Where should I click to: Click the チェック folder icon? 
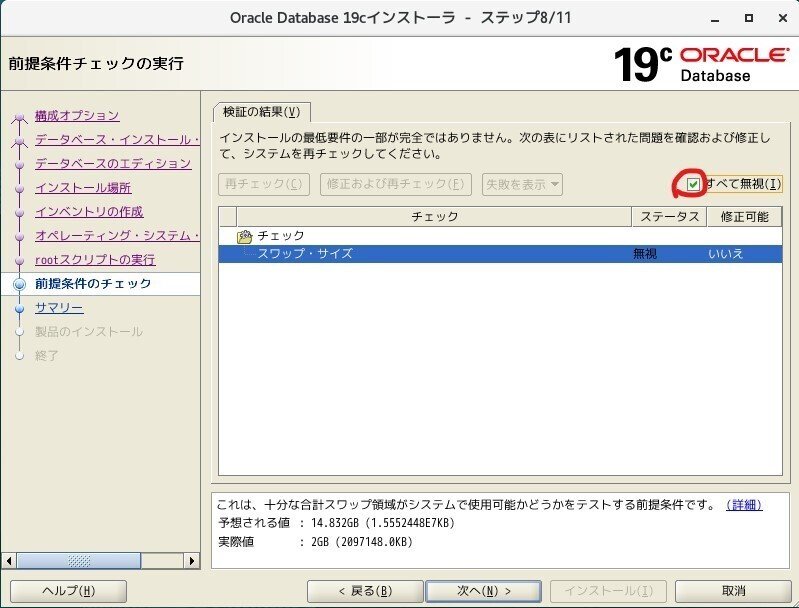[245, 236]
